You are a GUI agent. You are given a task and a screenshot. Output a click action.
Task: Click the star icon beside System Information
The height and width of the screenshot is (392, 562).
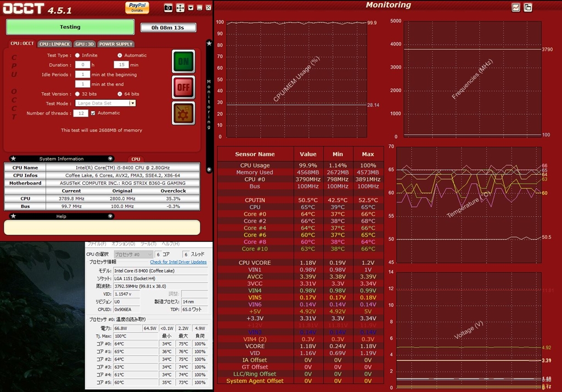pos(13,158)
